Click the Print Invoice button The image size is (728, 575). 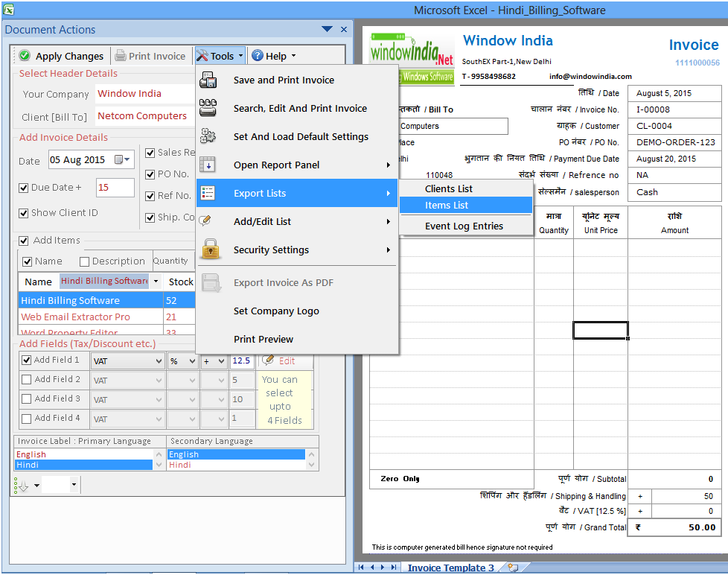tap(150, 56)
